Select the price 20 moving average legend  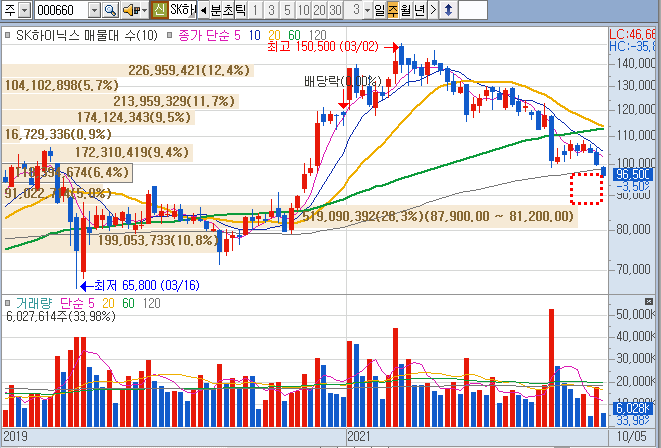tap(274, 36)
